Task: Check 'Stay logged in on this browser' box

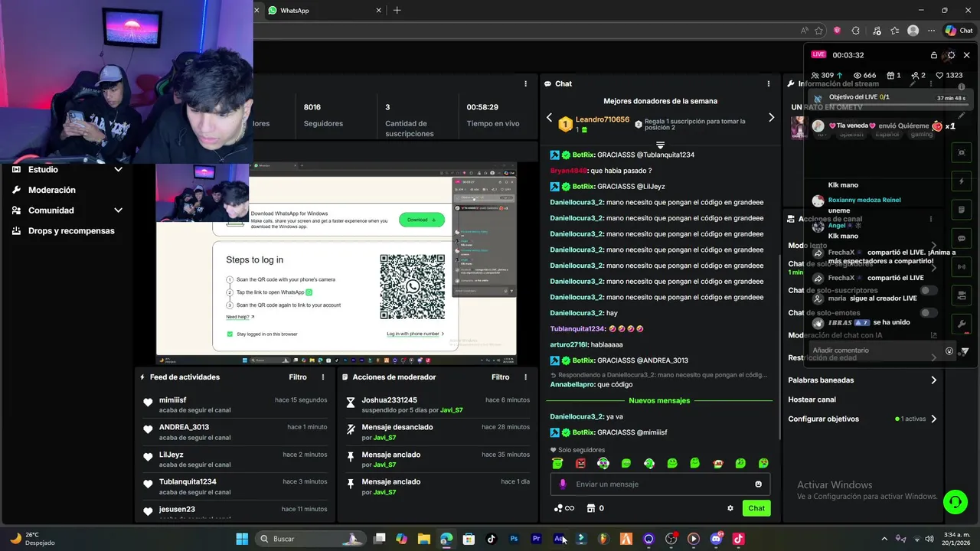Action: tap(230, 334)
